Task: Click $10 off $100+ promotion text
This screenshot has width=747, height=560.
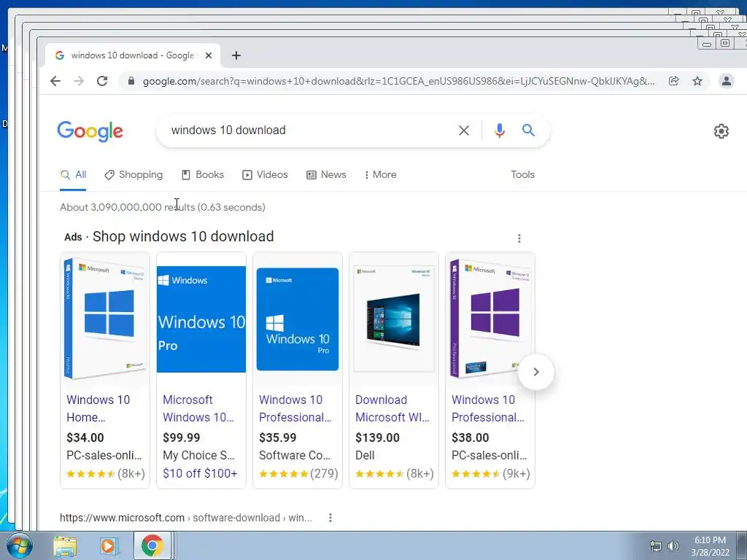Action: coord(200,473)
